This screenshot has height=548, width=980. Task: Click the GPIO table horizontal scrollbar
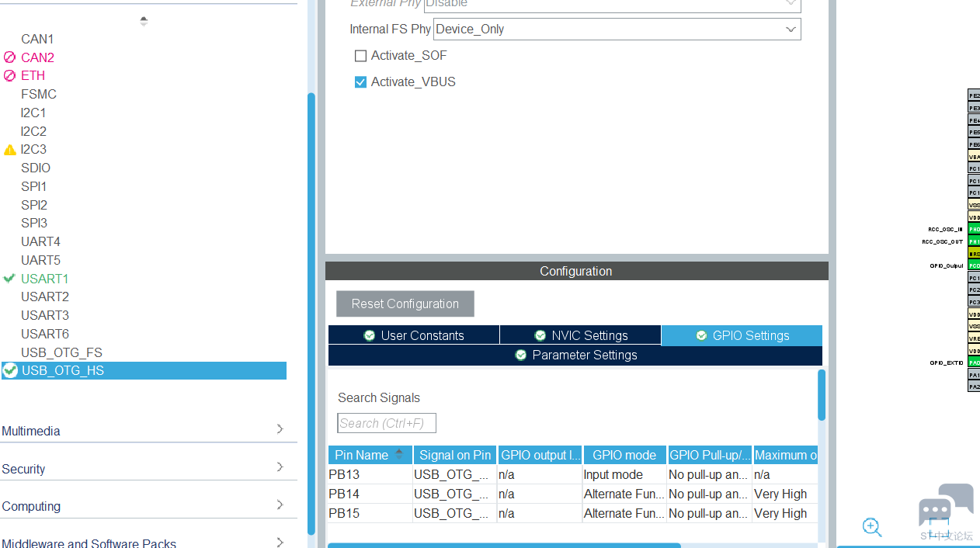tap(504, 546)
